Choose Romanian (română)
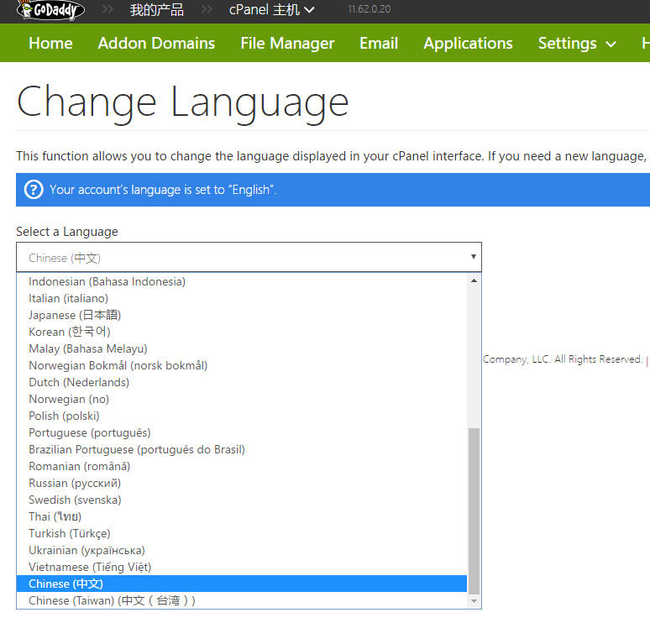650x644 pixels. (242, 466)
